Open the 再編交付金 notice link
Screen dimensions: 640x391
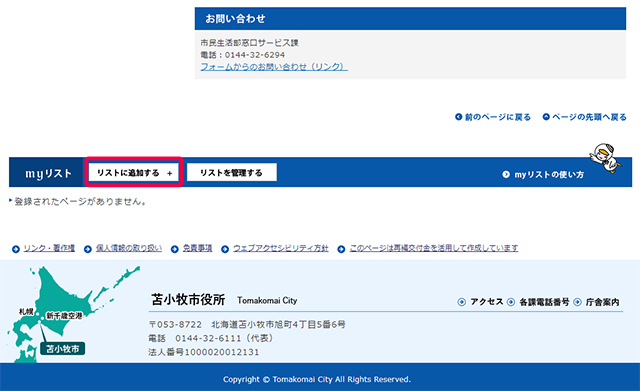pos(434,248)
